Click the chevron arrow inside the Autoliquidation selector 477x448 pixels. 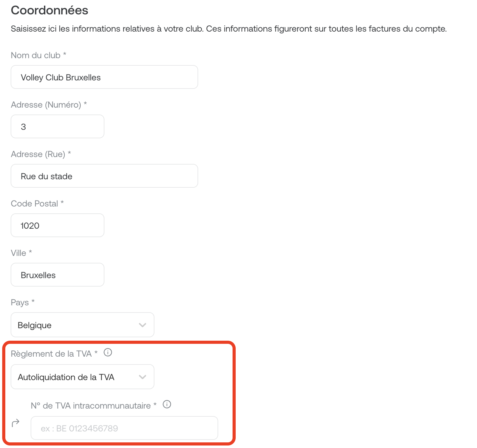pos(143,377)
